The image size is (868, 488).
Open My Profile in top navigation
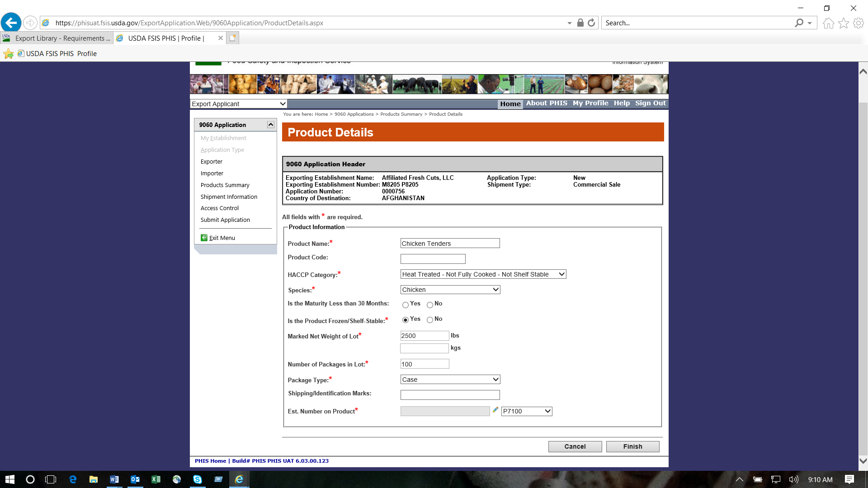pos(590,103)
